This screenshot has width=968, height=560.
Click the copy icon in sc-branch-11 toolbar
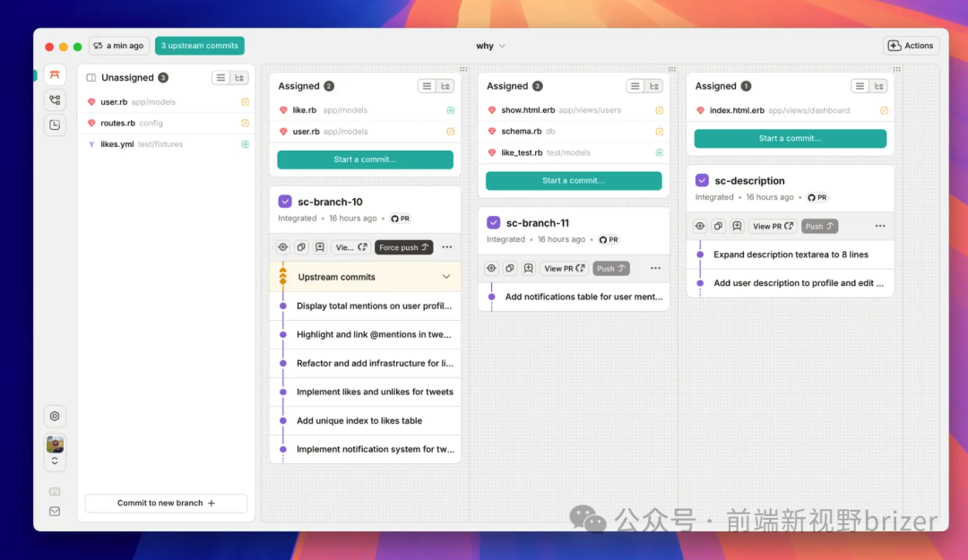510,268
